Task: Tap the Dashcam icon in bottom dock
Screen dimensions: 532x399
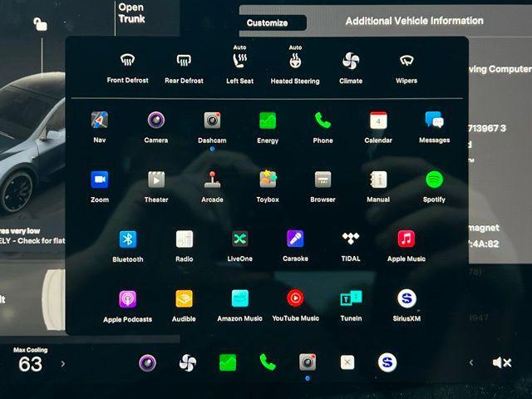Action: [x=308, y=362]
